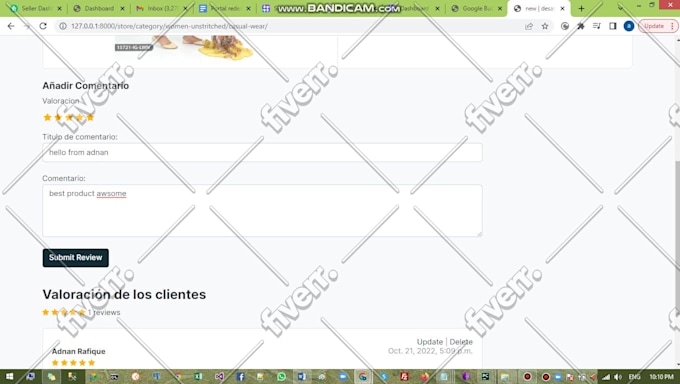Click reviewer name Adnan Rafique
This screenshot has height=384, width=680.
[78, 351]
